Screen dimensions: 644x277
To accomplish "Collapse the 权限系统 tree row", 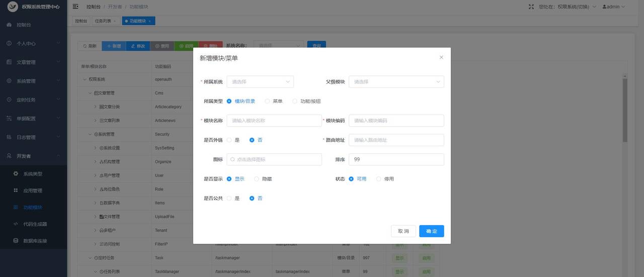I will 85,79.
